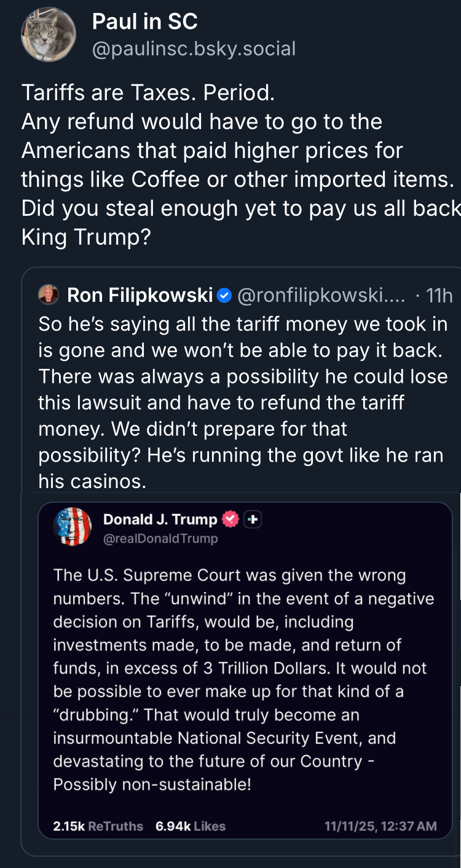Screen dimensions: 461x868
Task: Open the Donald J. Trump name
Action: click(160, 519)
